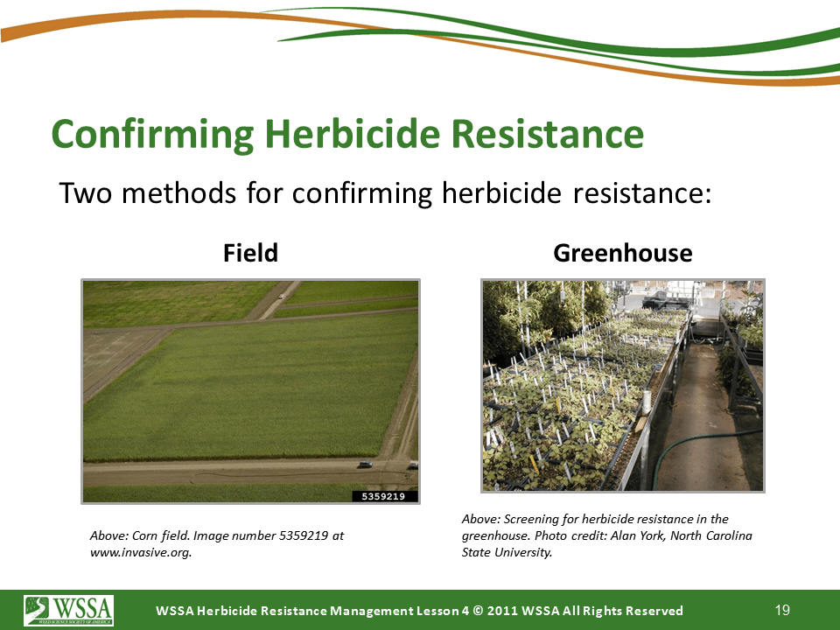Click slide number 19
Screen dimensions: 840x630
782,609
